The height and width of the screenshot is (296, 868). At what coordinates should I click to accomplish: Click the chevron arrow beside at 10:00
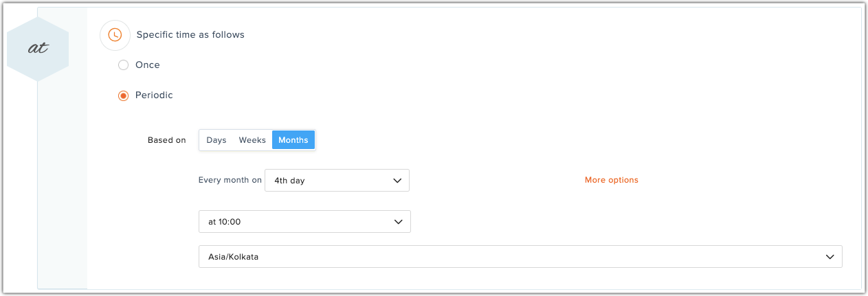click(x=397, y=222)
